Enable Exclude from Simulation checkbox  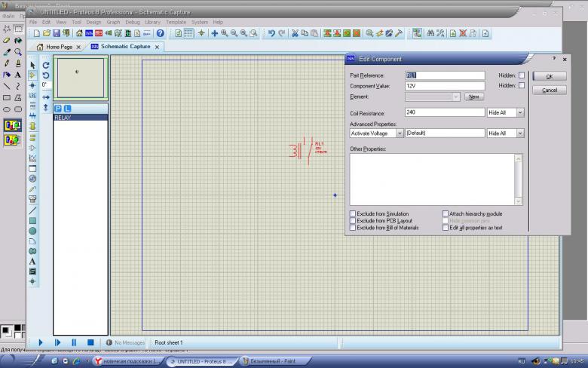pyautogui.click(x=353, y=213)
